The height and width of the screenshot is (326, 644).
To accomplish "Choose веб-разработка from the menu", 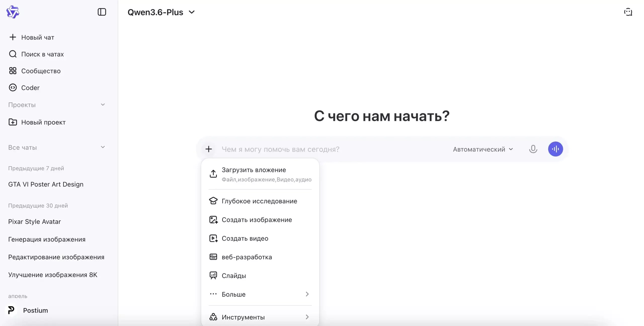I will (260, 257).
